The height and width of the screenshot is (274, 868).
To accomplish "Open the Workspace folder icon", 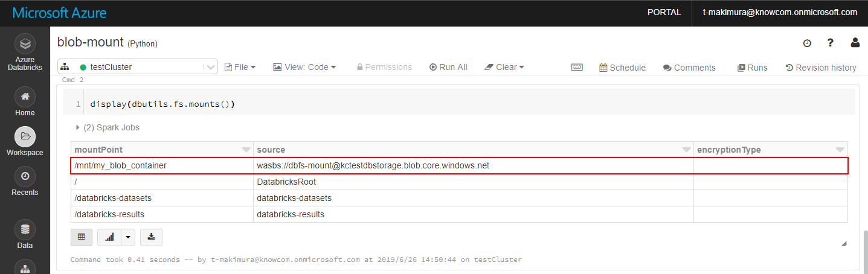I will click(x=25, y=136).
